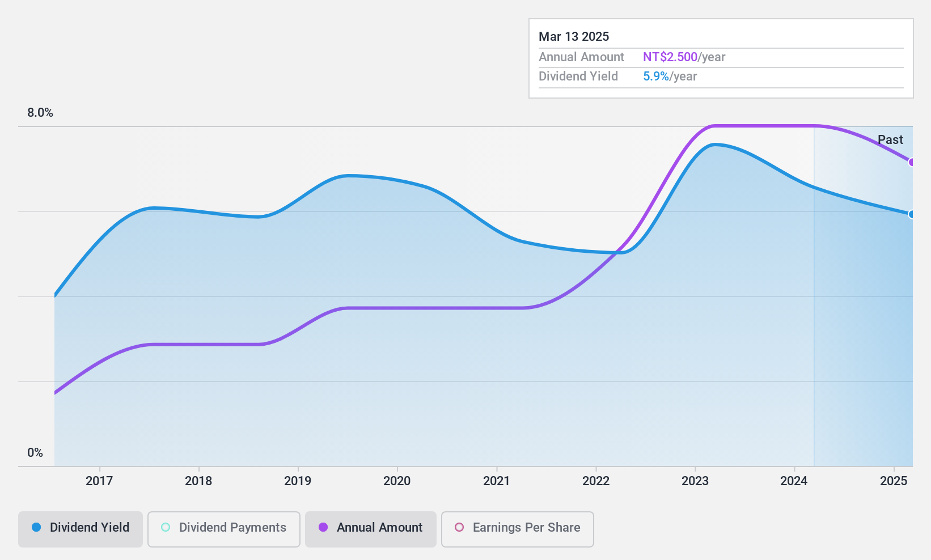Click the Past region label
The height and width of the screenshot is (560, 931).
click(890, 139)
